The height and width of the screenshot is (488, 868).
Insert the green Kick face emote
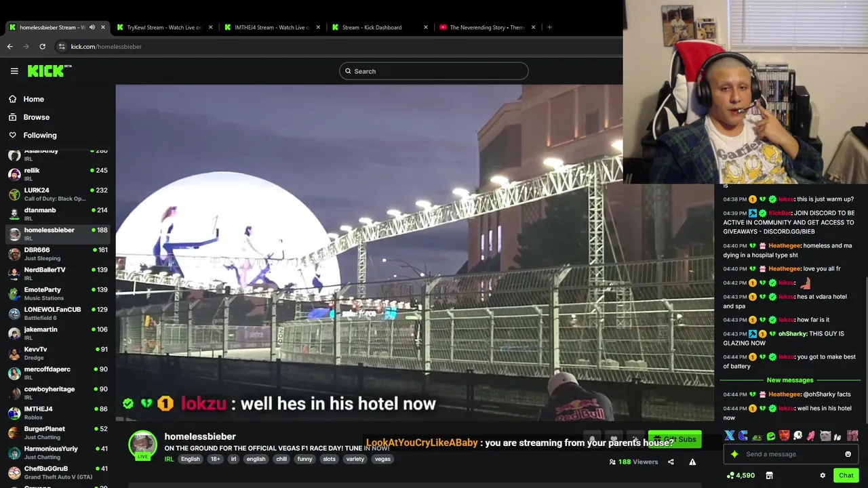[770, 436]
